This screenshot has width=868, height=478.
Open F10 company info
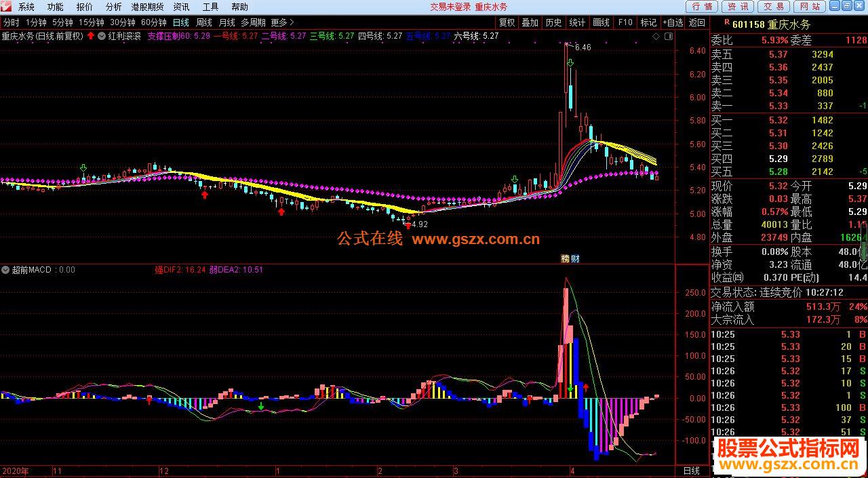click(x=625, y=22)
